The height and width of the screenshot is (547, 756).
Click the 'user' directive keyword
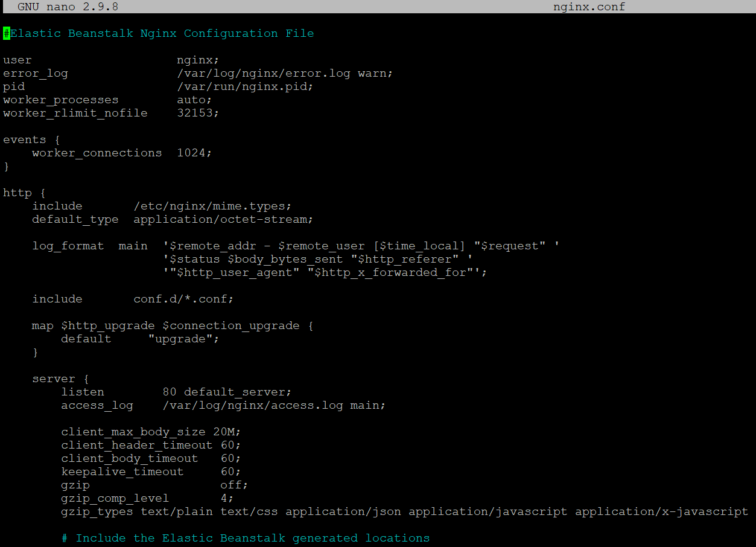point(17,60)
